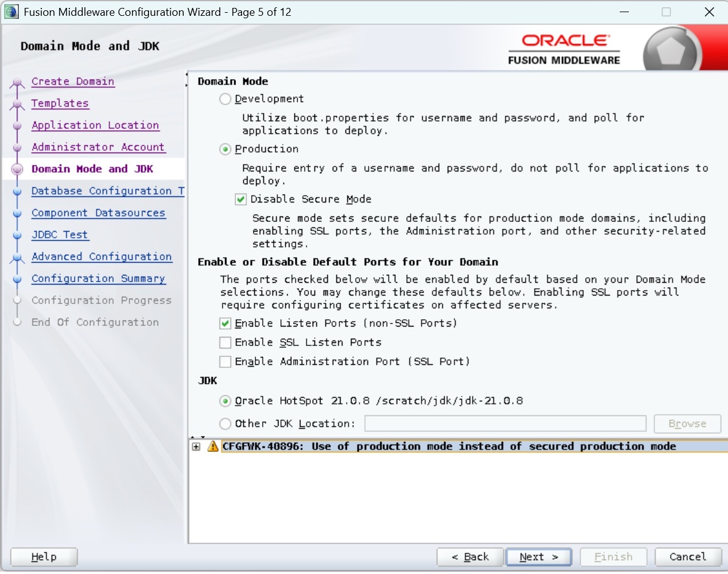Screen dimensions: 728x574
Task: Select the Development domain mode radio button
Action: click(225, 99)
